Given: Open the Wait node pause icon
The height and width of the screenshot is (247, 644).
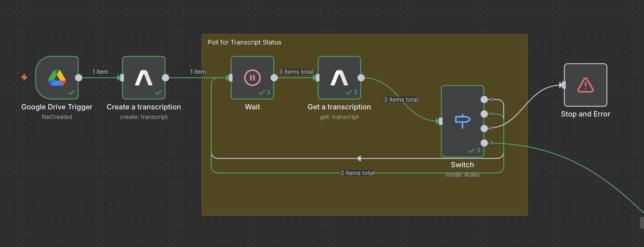Looking at the screenshot, I should click(x=252, y=78).
